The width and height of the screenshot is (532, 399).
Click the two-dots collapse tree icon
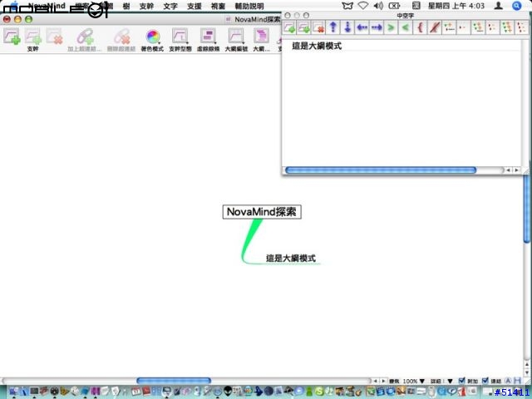tap(464, 27)
